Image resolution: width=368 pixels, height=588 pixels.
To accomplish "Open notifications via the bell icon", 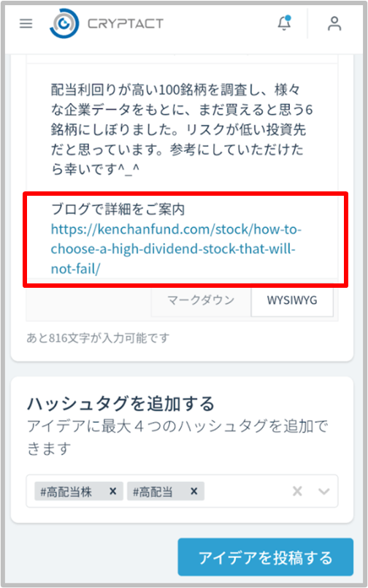I will pos(285,23).
